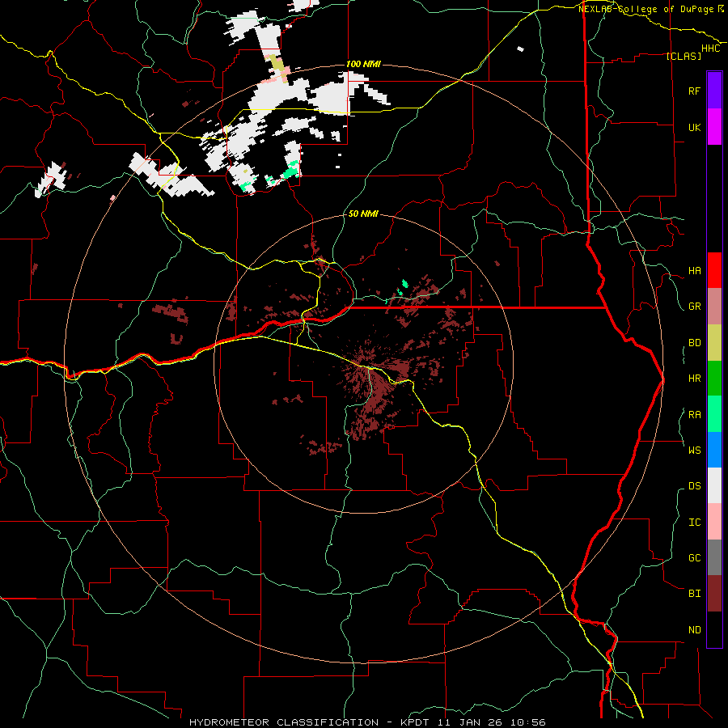This screenshot has width=728, height=728.
Task: Click the 50 NMI range ring label
Action: [363, 214]
